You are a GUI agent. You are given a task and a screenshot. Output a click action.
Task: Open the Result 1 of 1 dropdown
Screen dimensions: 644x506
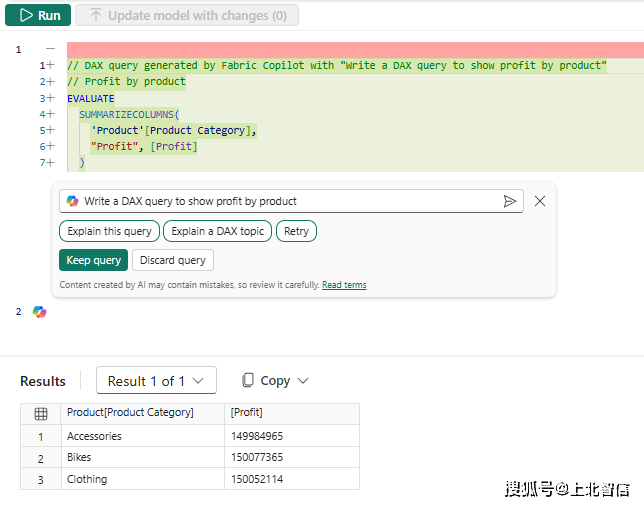coord(156,381)
